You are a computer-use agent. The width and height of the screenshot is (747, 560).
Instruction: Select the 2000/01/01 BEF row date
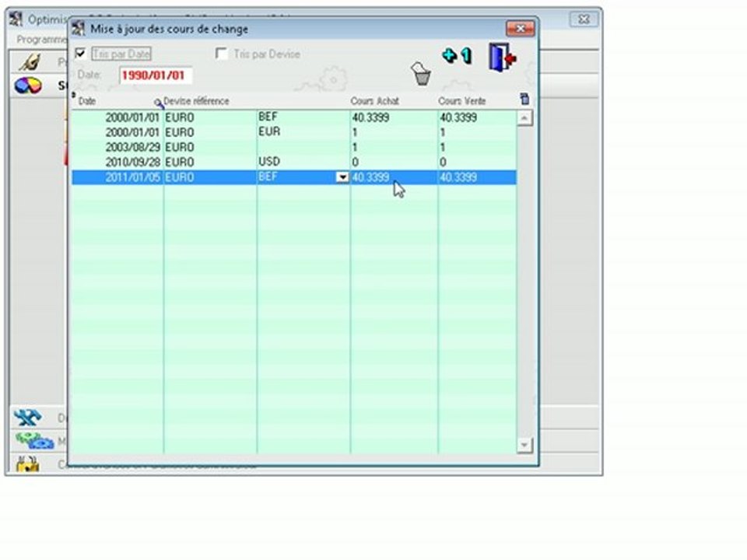point(132,117)
